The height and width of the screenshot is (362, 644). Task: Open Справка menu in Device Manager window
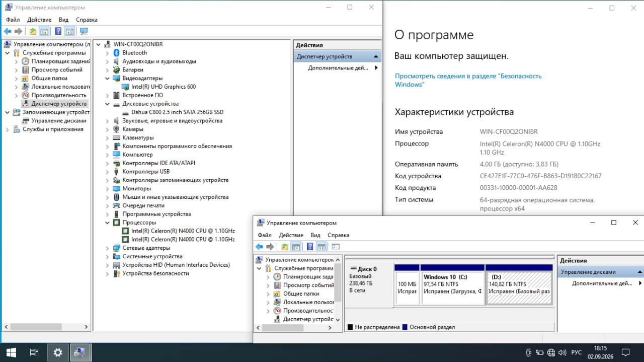click(x=87, y=20)
